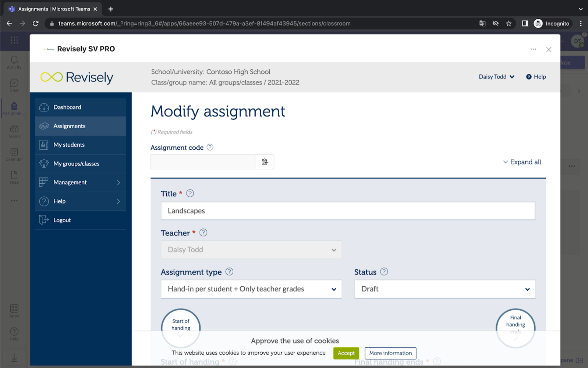The height and width of the screenshot is (368, 588).
Task: Expand the Management sidebar menu
Action: [80, 182]
